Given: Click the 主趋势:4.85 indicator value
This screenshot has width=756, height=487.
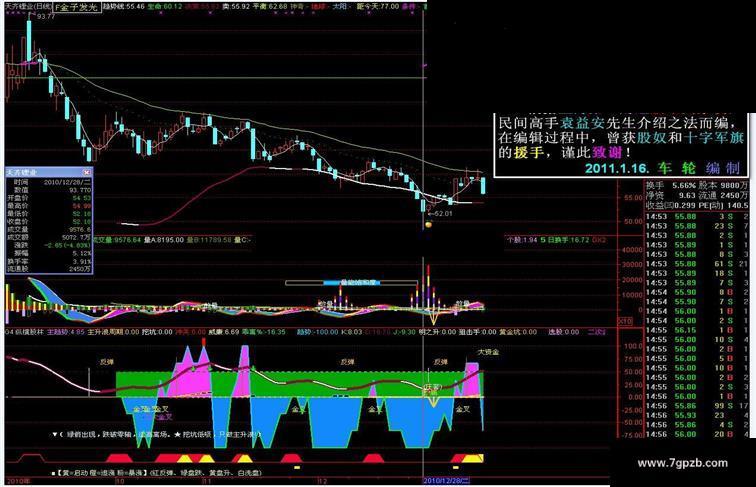Looking at the screenshot, I should tap(66, 332).
